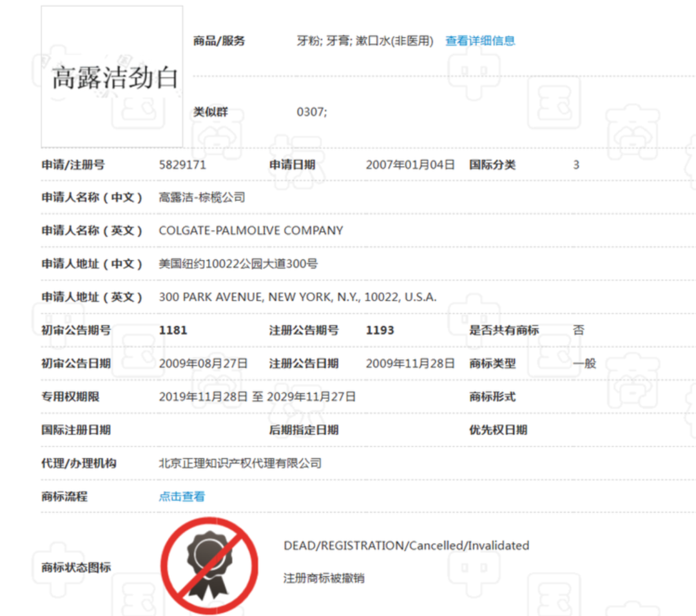Select the 商标流程 label
Image resolution: width=696 pixels, height=616 pixels.
64,497
